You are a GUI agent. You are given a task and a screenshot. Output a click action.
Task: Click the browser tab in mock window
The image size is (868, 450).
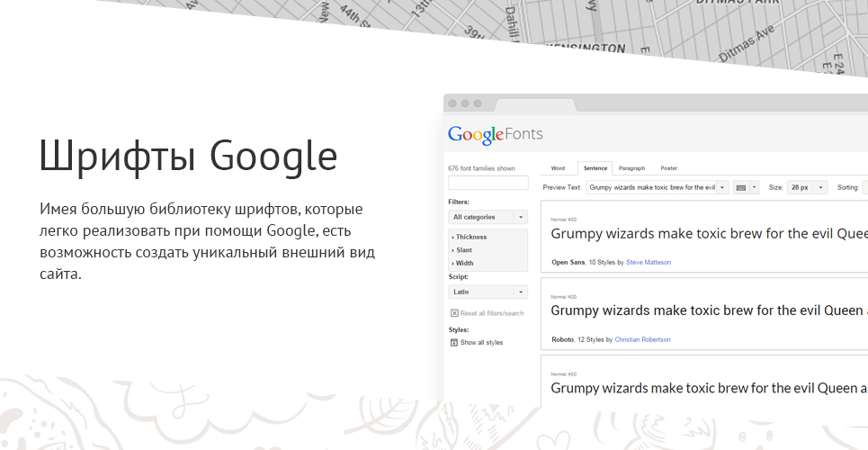click(x=535, y=104)
